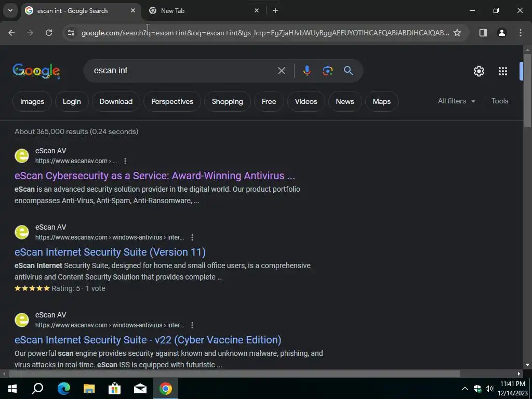Filter results by Perspectives
Image resolution: width=532 pixels, height=399 pixels.
pyautogui.click(x=172, y=101)
